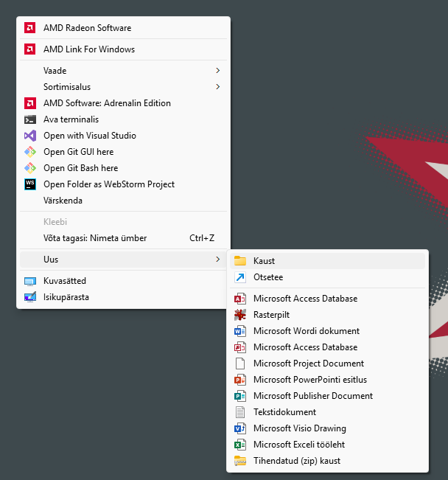
Task: Create a new Kaust folder
Action: pyautogui.click(x=264, y=261)
